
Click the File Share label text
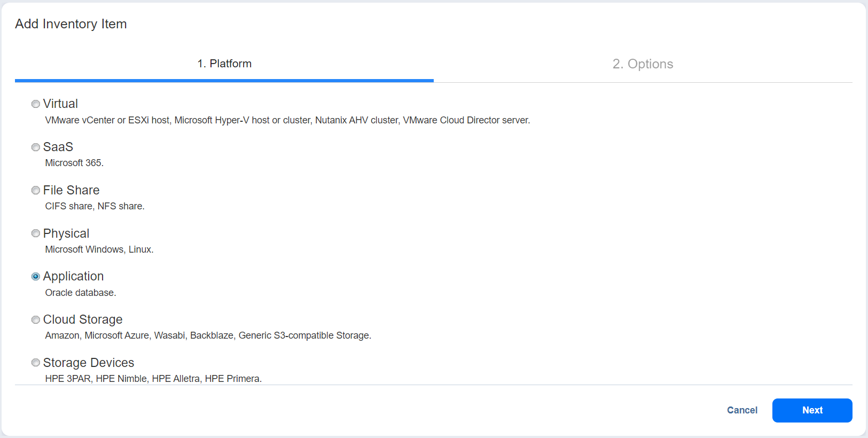pyautogui.click(x=71, y=190)
